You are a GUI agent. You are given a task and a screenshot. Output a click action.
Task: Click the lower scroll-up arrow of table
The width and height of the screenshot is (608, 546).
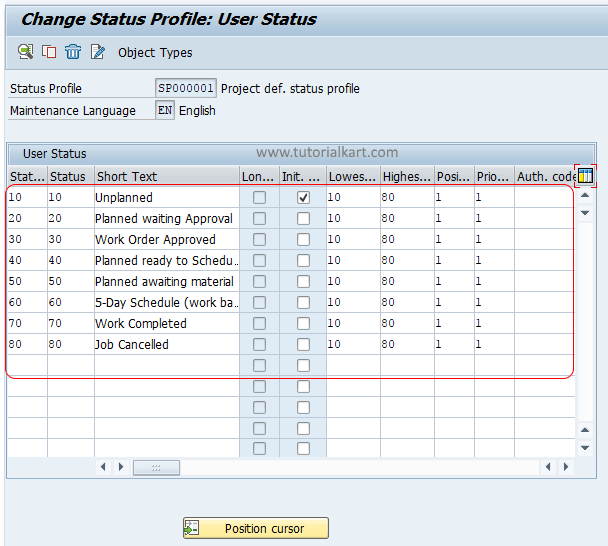[x=585, y=430]
